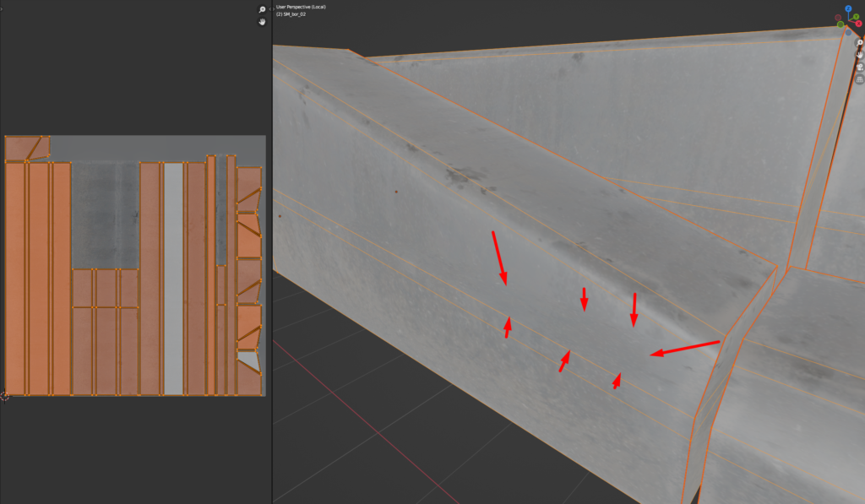Click the UV editor pan hand icon

click(262, 21)
